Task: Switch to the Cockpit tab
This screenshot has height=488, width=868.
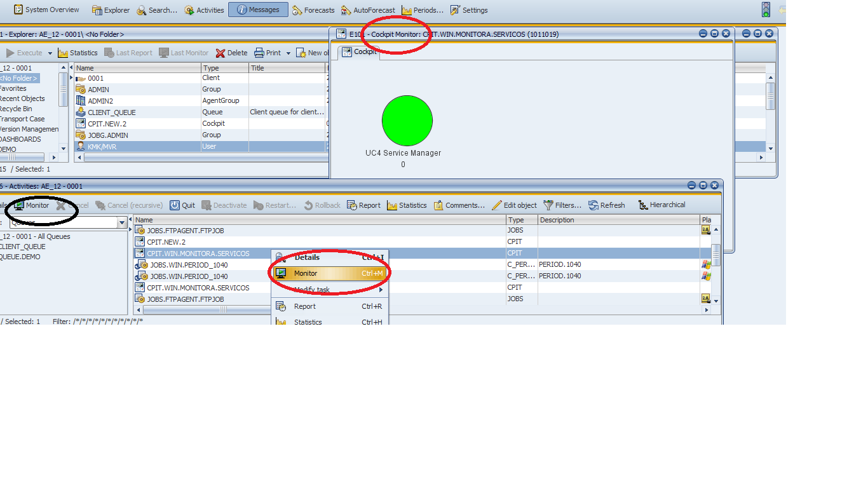Action: [360, 51]
